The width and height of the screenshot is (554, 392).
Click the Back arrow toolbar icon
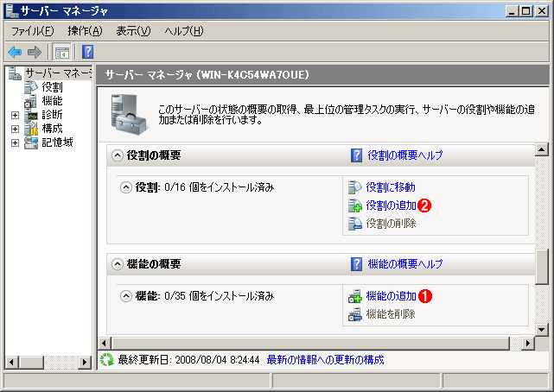15,52
